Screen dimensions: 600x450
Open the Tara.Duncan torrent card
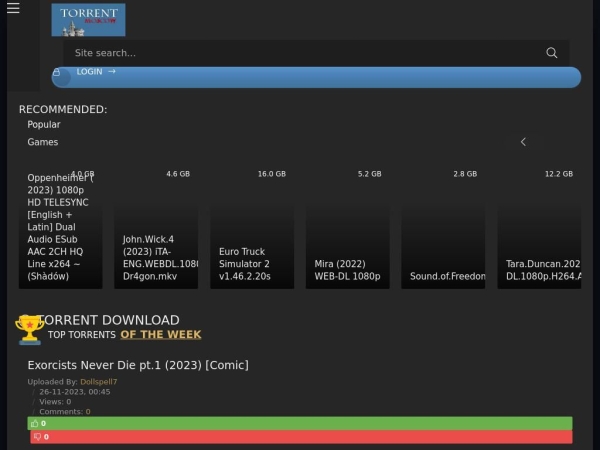click(x=539, y=228)
